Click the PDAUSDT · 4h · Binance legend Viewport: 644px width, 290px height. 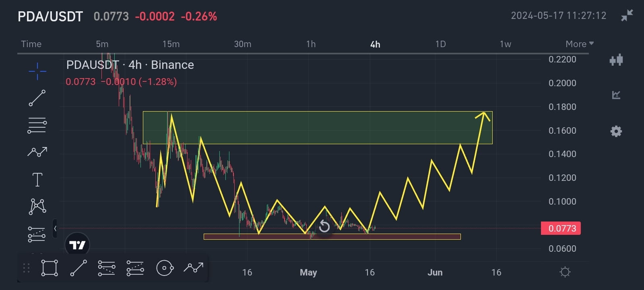(x=130, y=65)
